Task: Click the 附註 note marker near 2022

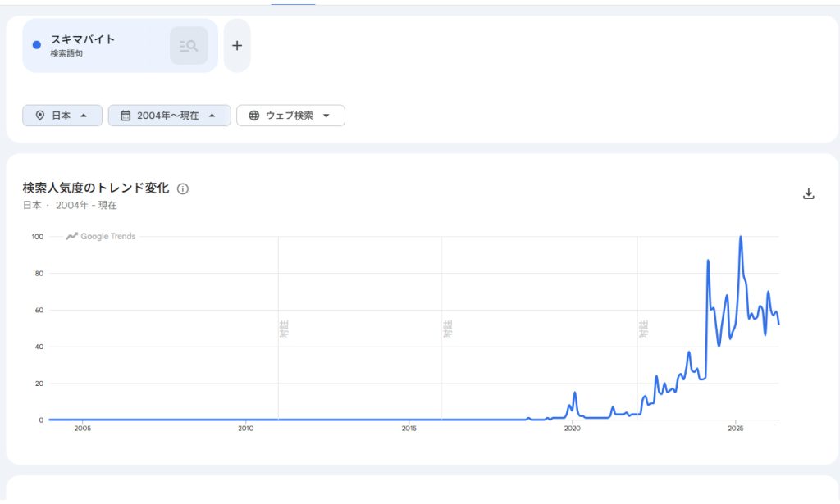Action: (x=644, y=329)
